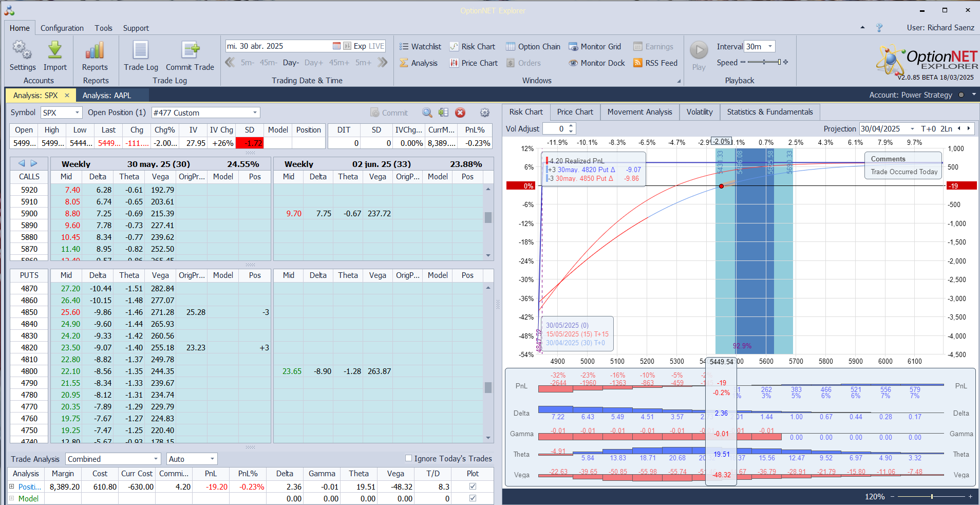980x505 pixels.
Task: Click the Play playback button
Action: tap(699, 50)
